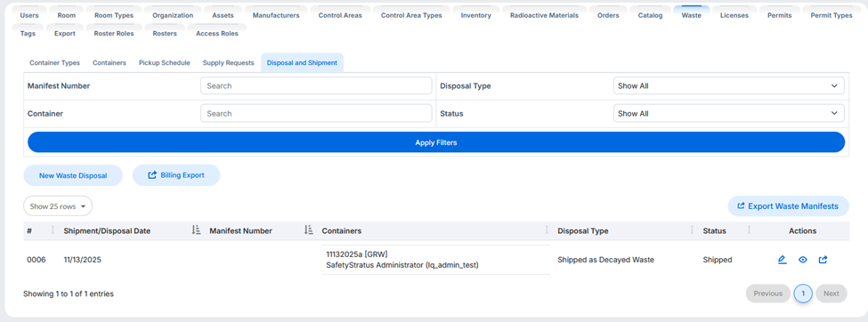
Task: Sort by Disposal Type column arrows
Action: 692,230
